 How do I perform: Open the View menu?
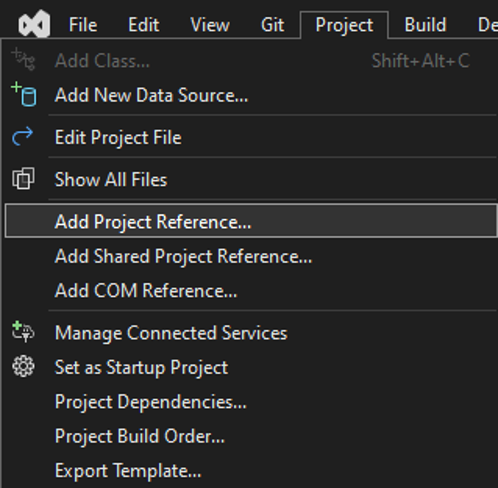pos(210,25)
